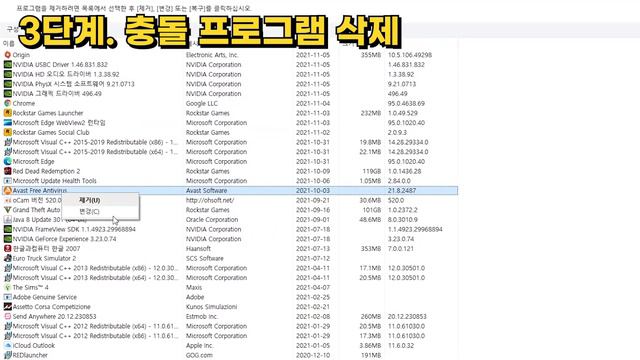Screen dimensions: 640x360
Task: Click publisher Oracle Corporation
Action: tap(212, 220)
